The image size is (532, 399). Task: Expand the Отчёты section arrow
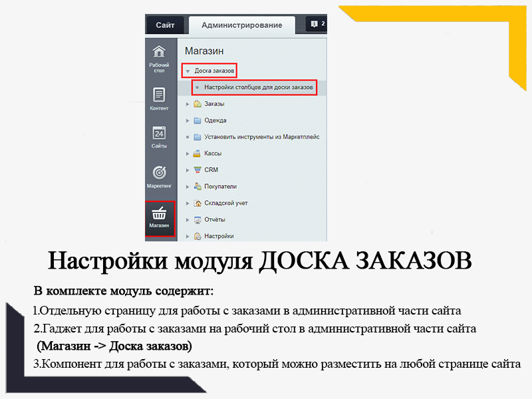[x=188, y=219]
